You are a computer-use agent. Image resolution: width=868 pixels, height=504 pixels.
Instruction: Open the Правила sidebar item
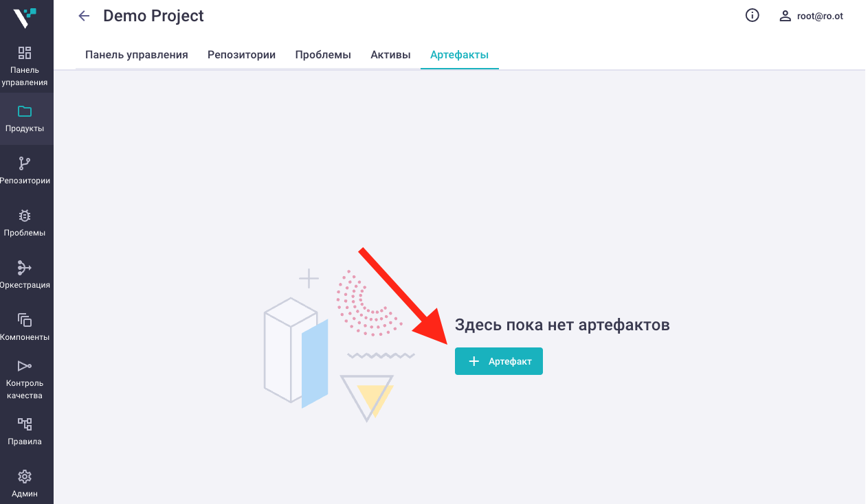(25, 431)
